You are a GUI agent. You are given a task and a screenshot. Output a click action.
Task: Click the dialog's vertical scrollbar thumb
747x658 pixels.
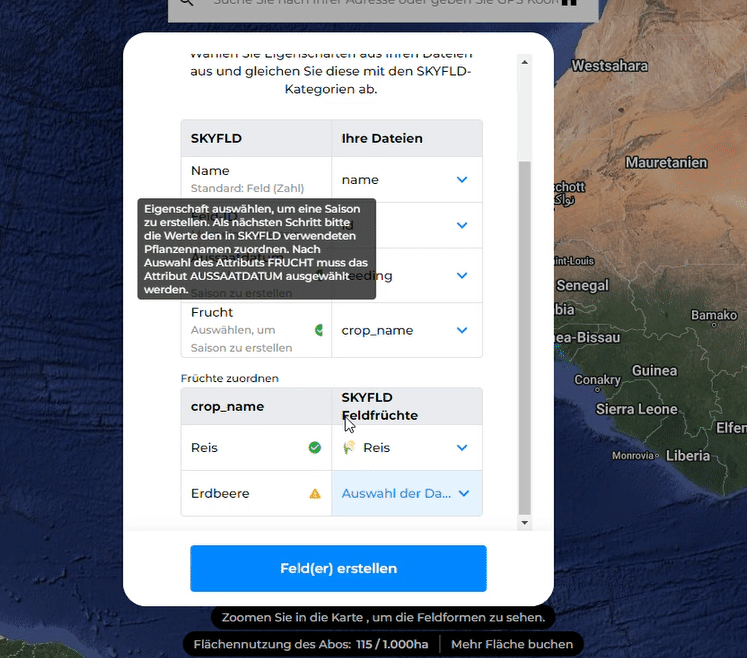click(x=525, y=338)
